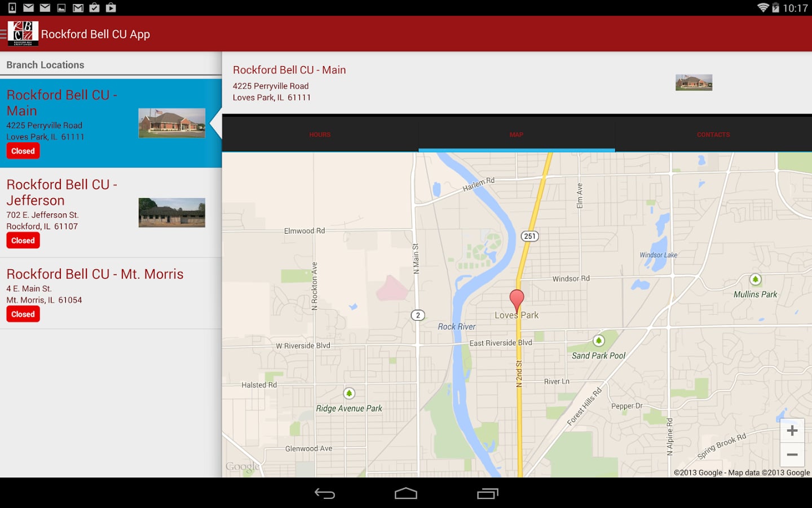This screenshot has width=812, height=508.
Task: Click the Elmwood Rd label on map
Action: [304, 231]
